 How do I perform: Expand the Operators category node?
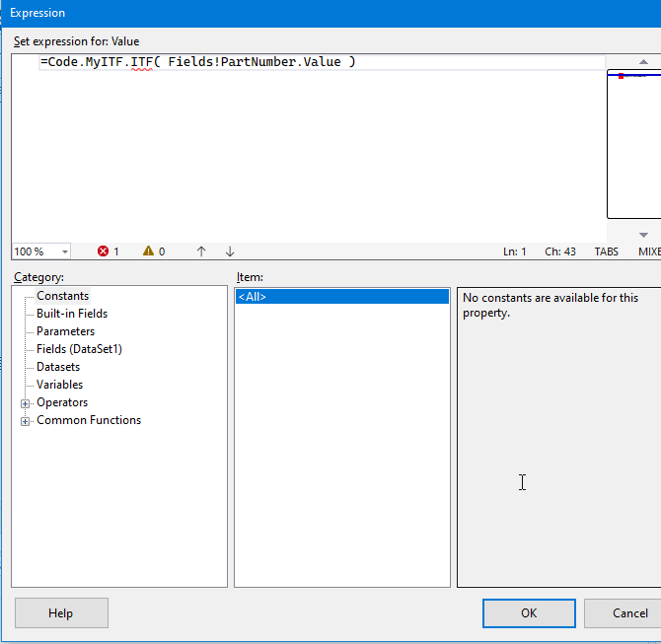[26, 403]
